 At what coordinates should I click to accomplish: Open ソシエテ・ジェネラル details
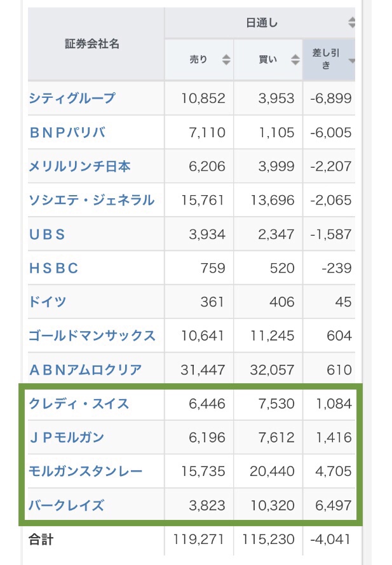pos(91,200)
